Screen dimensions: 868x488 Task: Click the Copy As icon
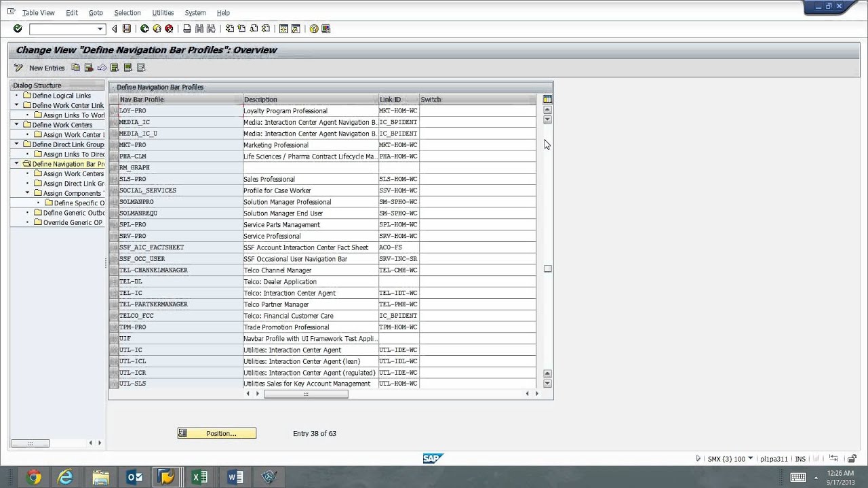[75, 68]
